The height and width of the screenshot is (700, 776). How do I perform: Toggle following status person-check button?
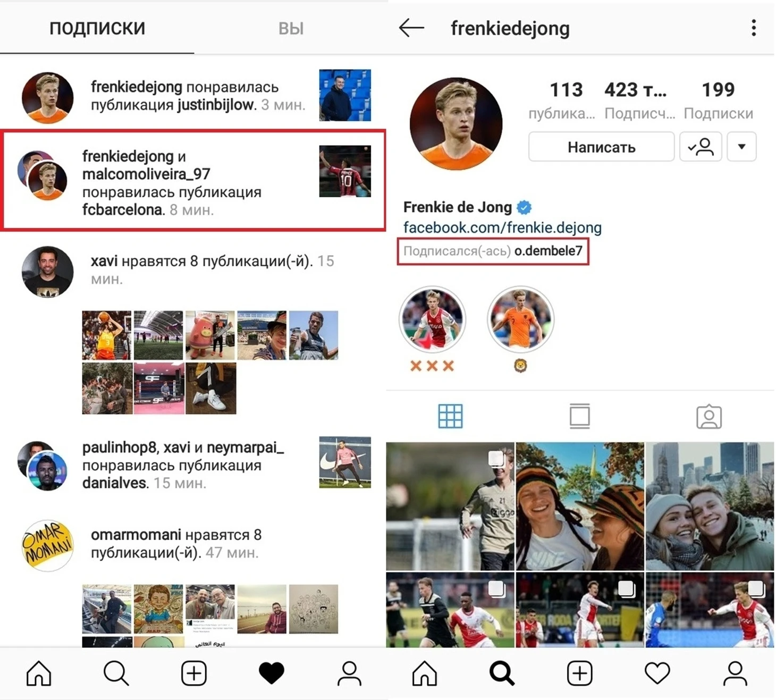(x=701, y=147)
